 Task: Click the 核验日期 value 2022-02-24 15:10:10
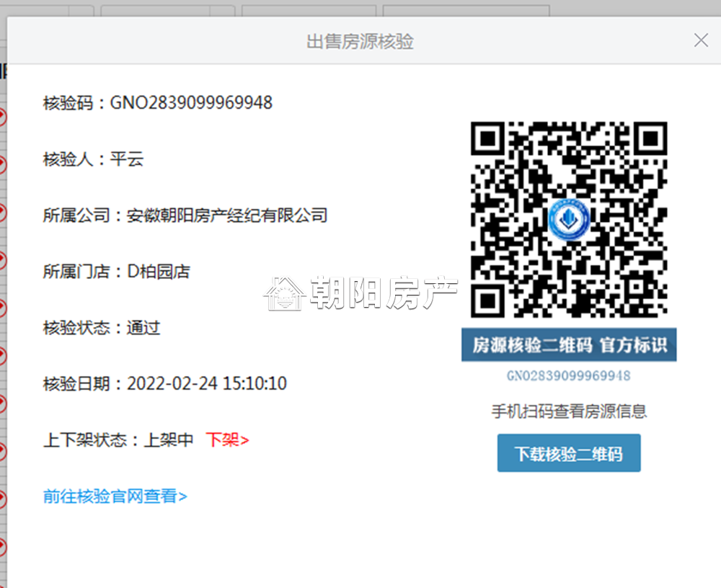pos(207,383)
